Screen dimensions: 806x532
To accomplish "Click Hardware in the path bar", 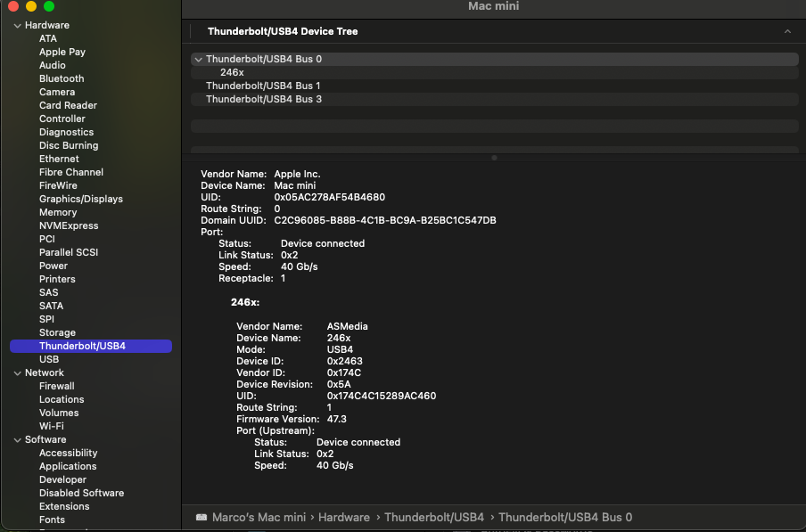I will [x=344, y=517].
